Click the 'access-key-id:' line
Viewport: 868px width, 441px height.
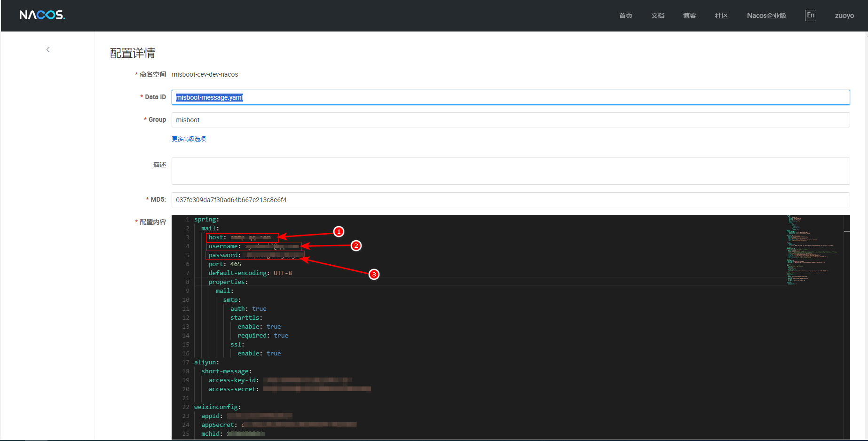(x=280, y=380)
